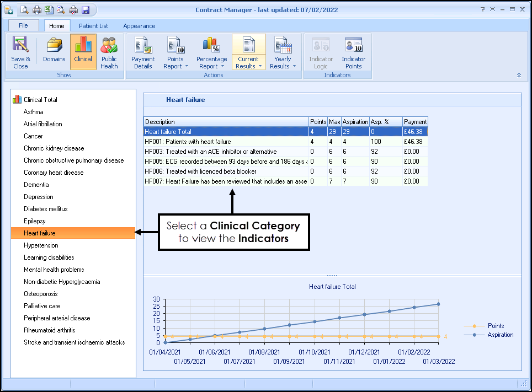Open the Domains view
The height and width of the screenshot is (392, 532).
(54, 52)
